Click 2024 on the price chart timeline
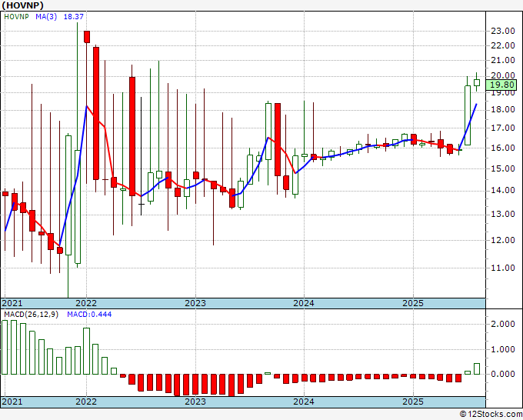 click(x=304, y=303)
